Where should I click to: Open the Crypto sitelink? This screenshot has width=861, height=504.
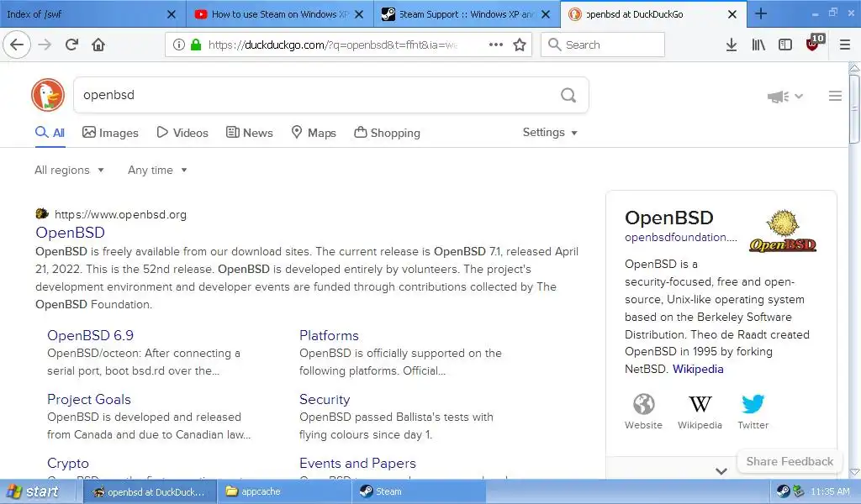coord(68,464)
